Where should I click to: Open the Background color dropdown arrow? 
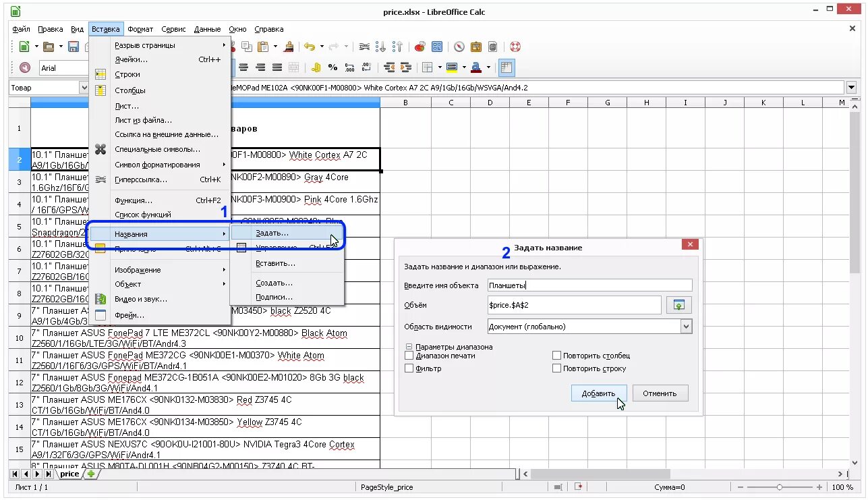[x=464, y=67]
